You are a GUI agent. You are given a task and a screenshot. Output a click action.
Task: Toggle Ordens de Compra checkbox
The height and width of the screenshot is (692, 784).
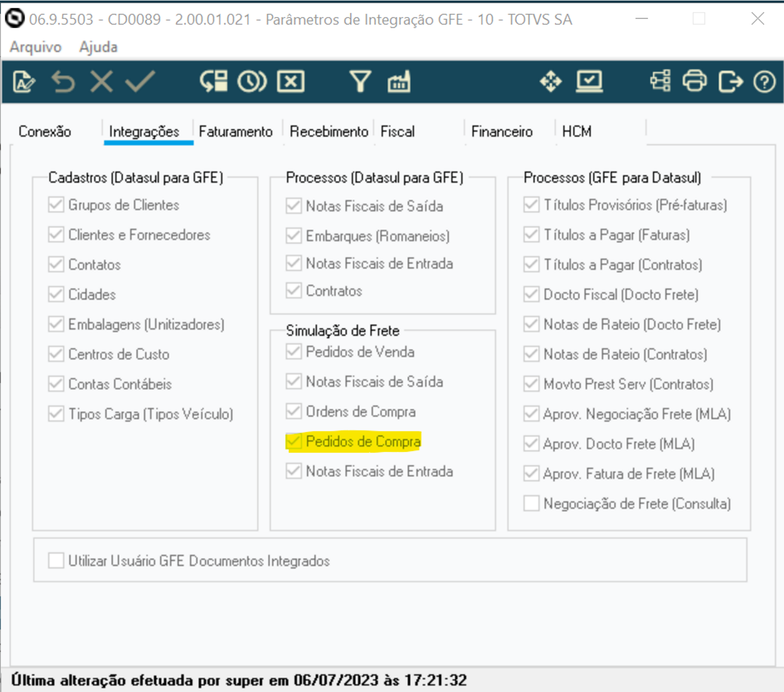tap(294, 412)
